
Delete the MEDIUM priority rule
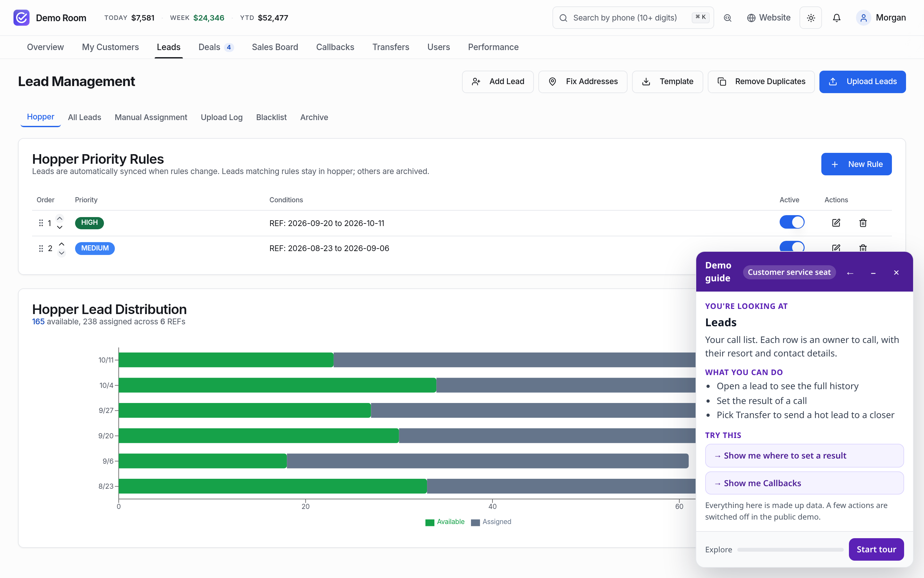point(863,248)
